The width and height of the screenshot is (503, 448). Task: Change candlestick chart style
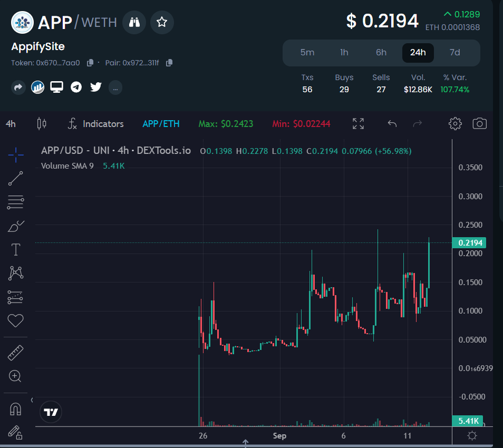[x=42, y=124]
